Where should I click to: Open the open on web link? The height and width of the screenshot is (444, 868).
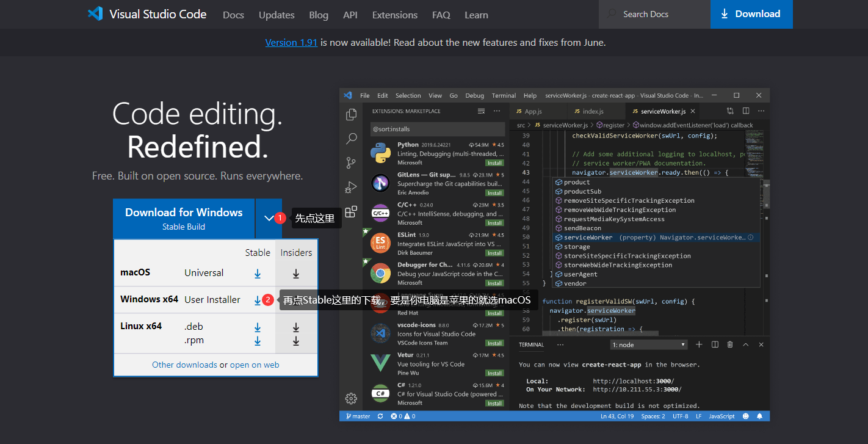pyautogui.click(x=255, y=365)
